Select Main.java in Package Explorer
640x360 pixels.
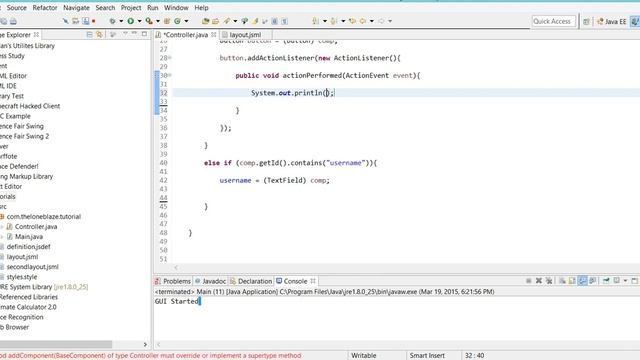click(x=29, y=237)
